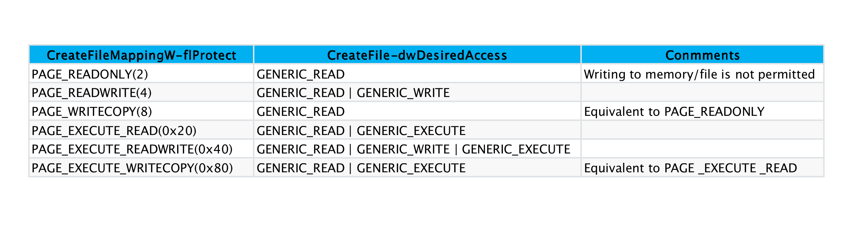Click the CreateFile-dwDesiredAccess column header
The width and height of the screenshot is (868, 236).
417,55
